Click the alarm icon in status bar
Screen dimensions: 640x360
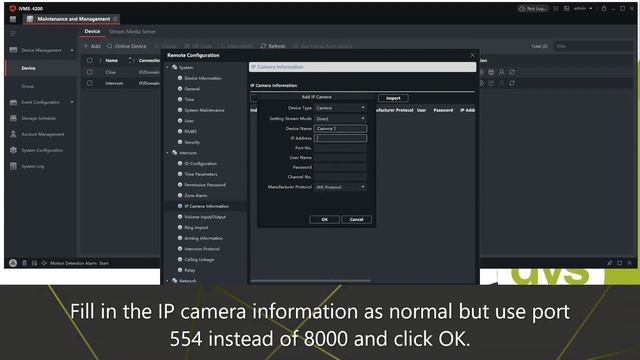pos(13,263)
